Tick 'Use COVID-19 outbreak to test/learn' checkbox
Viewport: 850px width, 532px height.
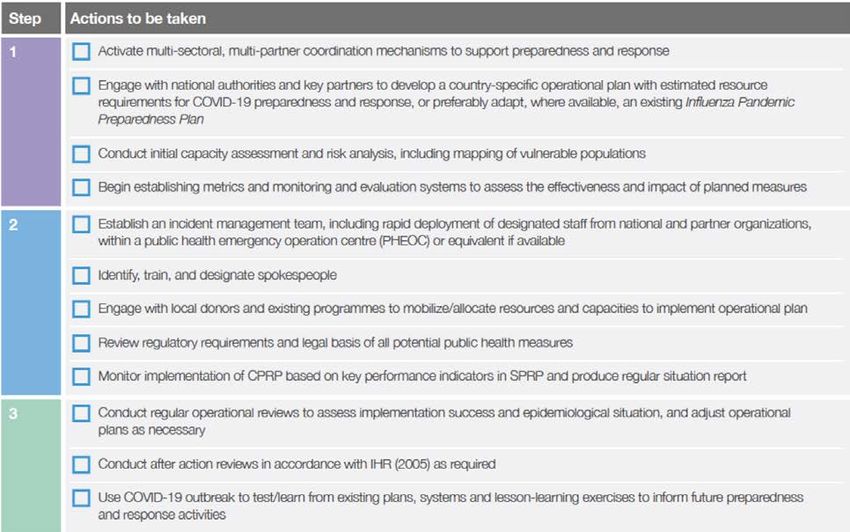coord(81,498)
